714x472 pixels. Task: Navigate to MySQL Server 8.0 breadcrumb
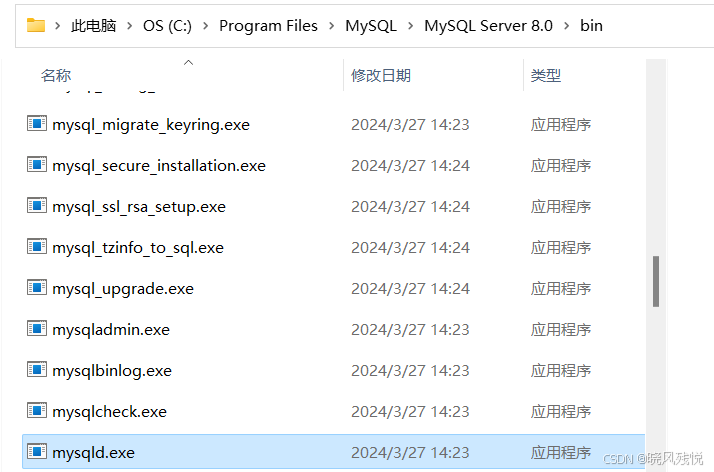488,26
